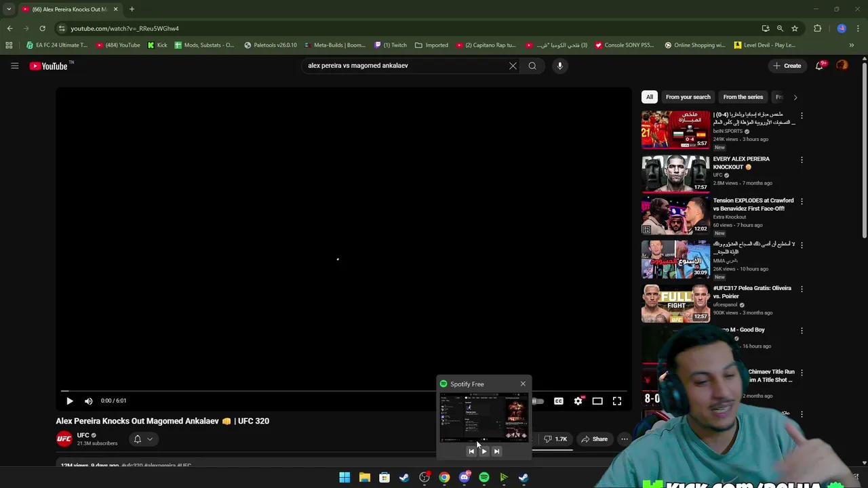This screenshot has width=868, height=488.
Task: Bookmark this page with the star icon
Action: pos(795,28)
